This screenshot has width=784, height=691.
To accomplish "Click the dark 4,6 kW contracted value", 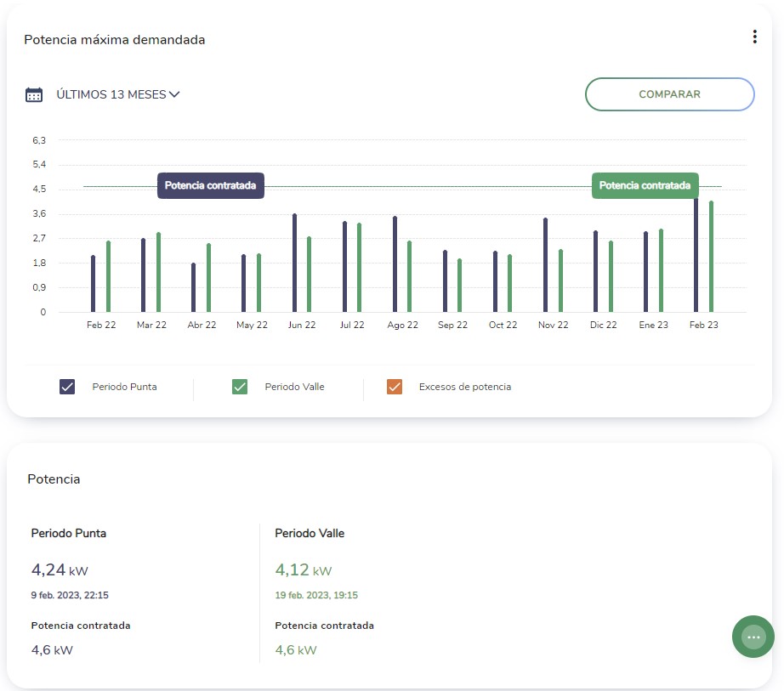I will pos(52,650).
